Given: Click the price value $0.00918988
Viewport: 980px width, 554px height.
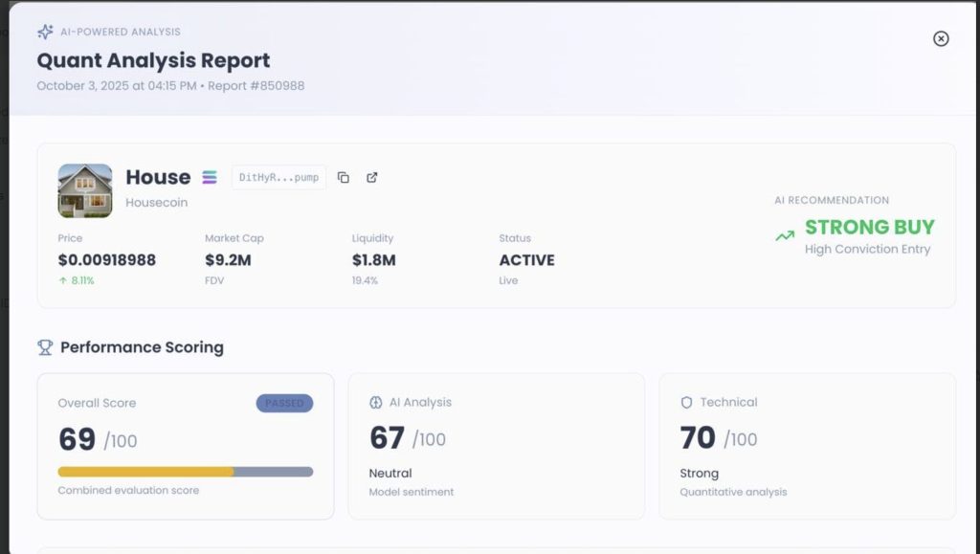Looking at the screenshot, I should [x=106, y=259].
